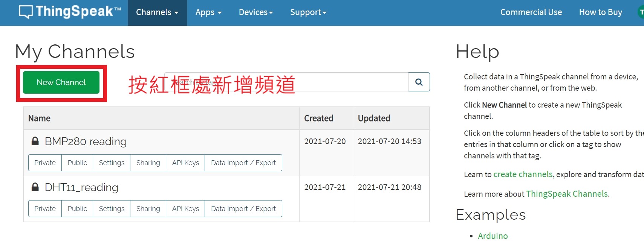
Task: Open the How to Buy page
Action: [600, 12]
